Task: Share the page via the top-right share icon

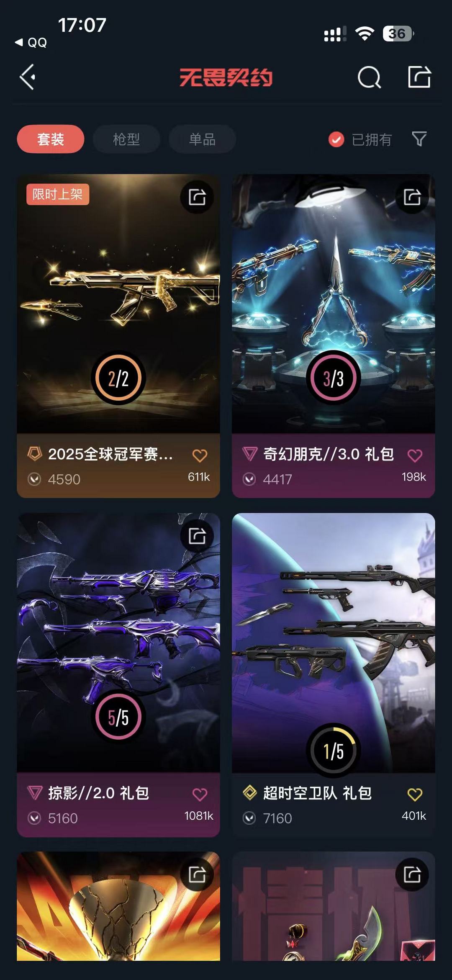Action: [x=419, y=77]
